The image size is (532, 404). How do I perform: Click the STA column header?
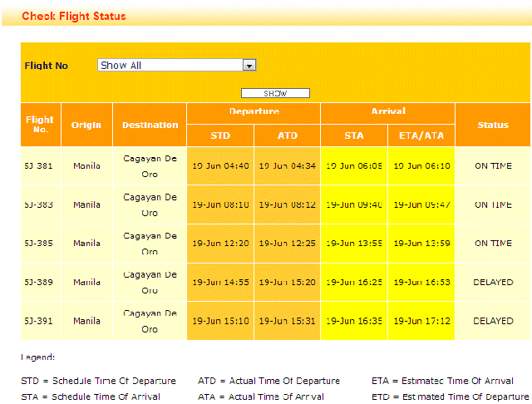(354, 136)
